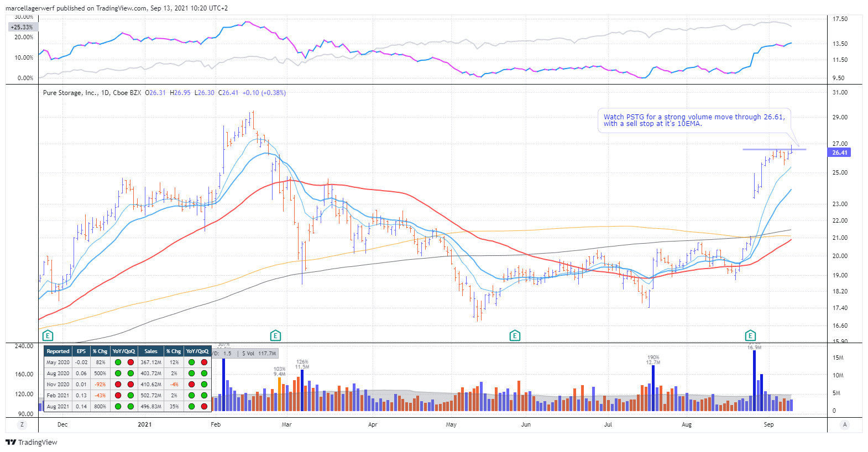Click the 367.12M sales cell
Viewport: 868px width, 452px height.
click(x=151, y=362)
